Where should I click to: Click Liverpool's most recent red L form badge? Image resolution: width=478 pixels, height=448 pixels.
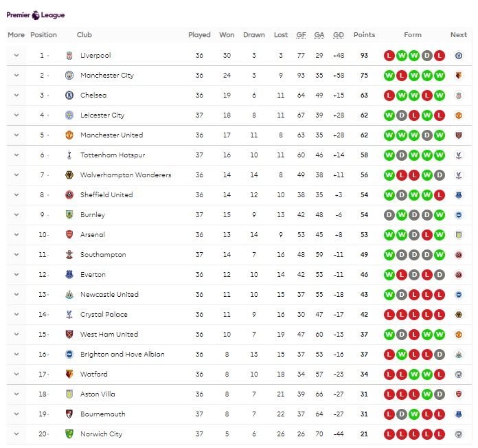[x=440, y=56]
